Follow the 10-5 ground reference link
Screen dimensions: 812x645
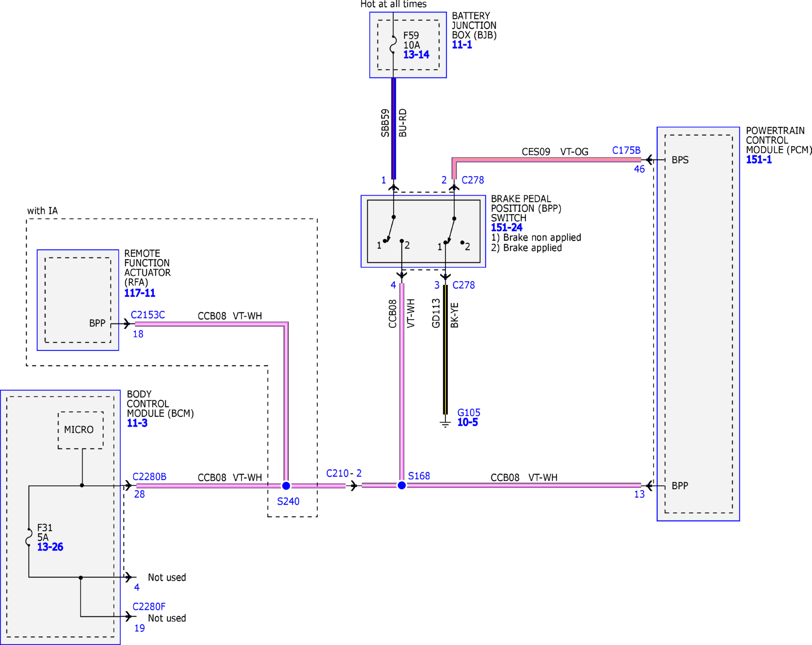(468, 422)
